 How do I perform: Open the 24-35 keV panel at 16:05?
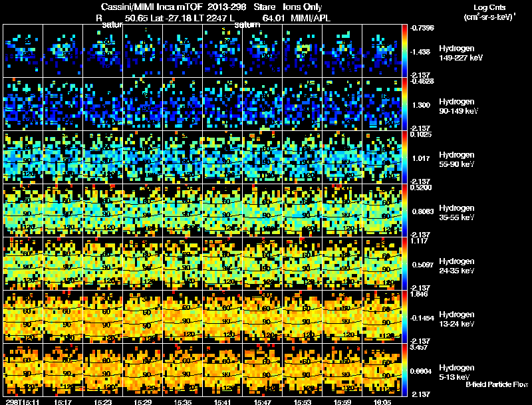tap(382, 263)
